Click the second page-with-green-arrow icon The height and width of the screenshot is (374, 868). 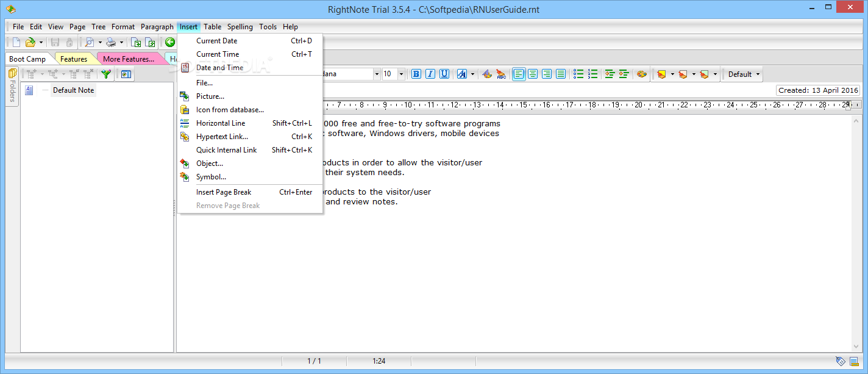[150, 42]
